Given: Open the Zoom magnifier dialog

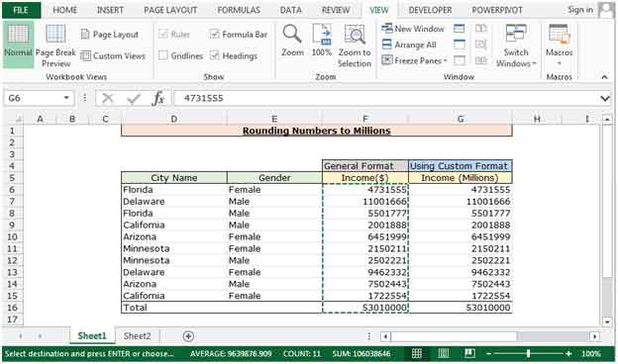Looking at the screenshot, I should 292,41.
